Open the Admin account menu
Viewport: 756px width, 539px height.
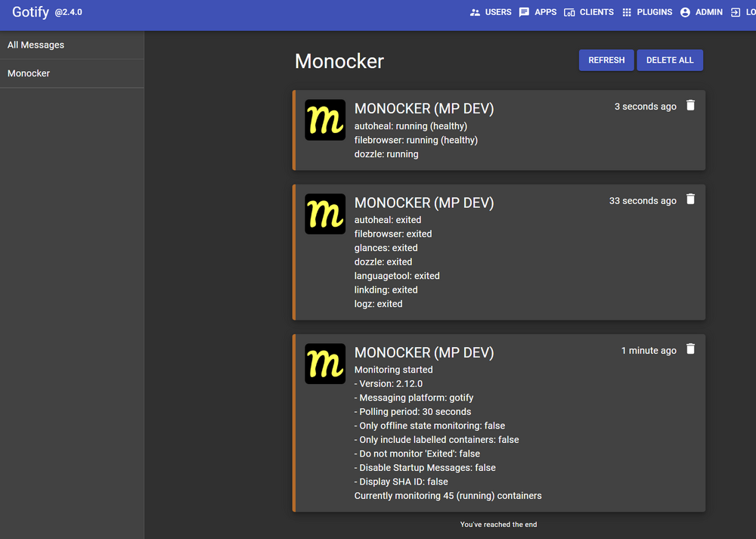pos(702,12)
